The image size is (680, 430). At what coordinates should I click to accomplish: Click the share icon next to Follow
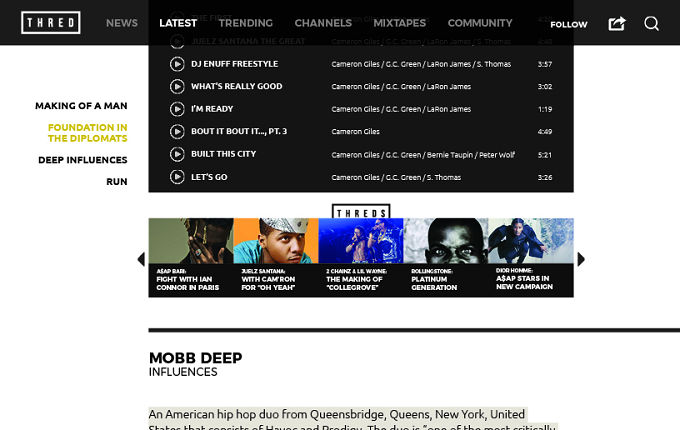point(617,23)
